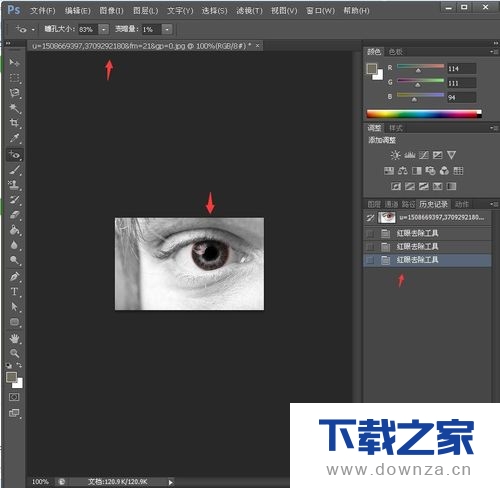
Task: Add a Black & White adjustment layer
Action: point(417,171)
